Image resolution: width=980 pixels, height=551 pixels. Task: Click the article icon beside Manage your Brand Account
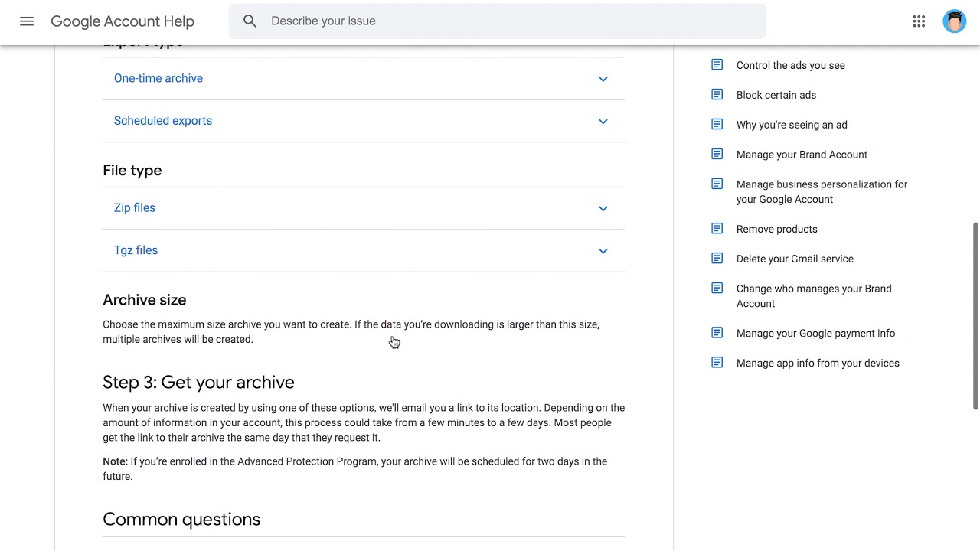click(x=717, y=155)
